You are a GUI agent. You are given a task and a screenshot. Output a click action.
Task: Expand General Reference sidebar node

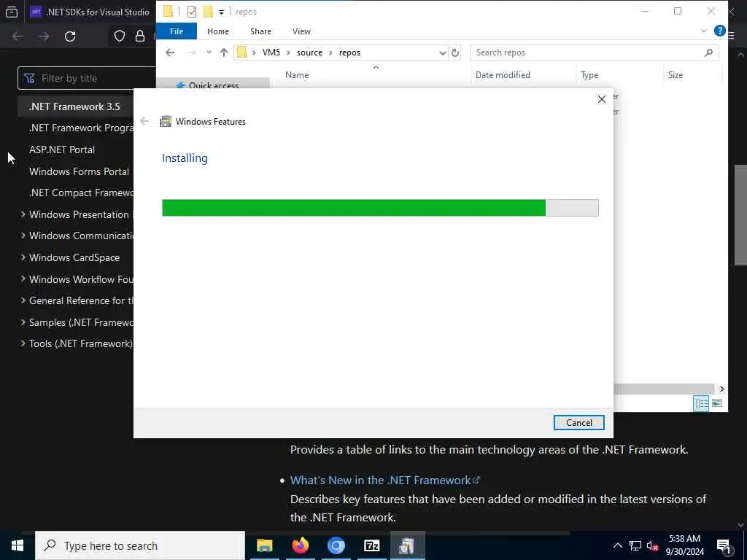pyautogui.click(x=23, y=300)
